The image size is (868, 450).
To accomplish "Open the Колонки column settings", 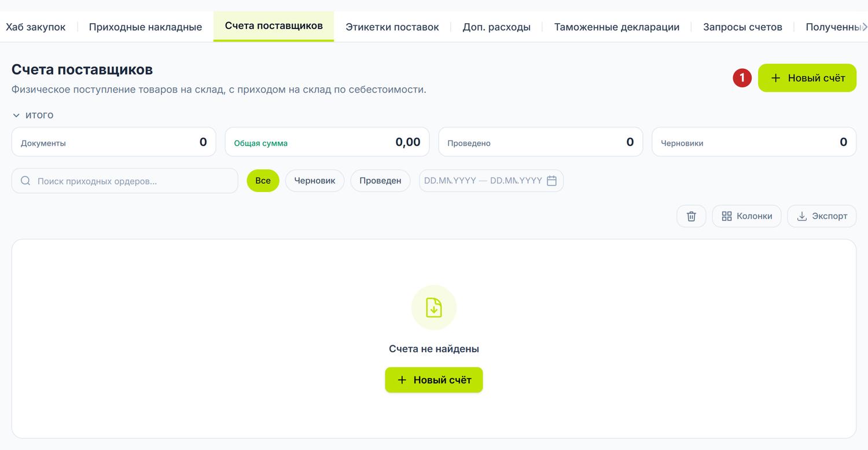I will pyautogui.click(x=746, y=216).
